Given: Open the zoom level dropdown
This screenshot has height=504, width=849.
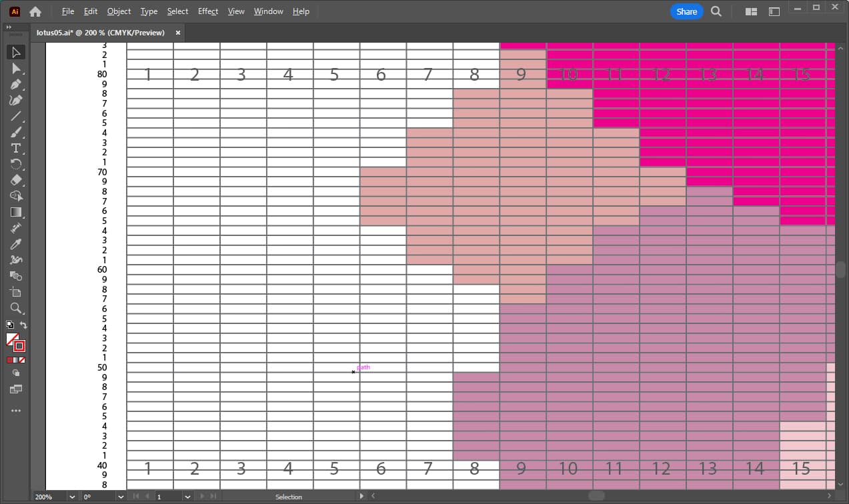Looking at the screenshot, I should (x=71, y=497).
